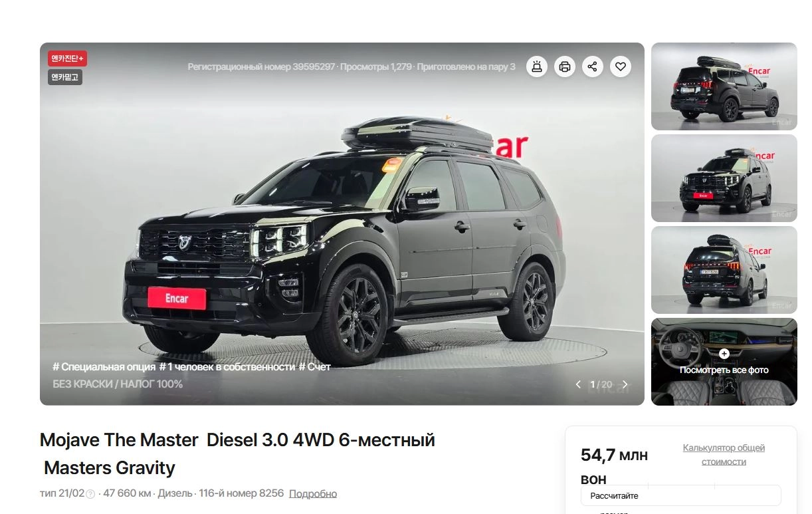812x514 pixels.
Task: Click the question mark beside тип 21/02
Action: 91,494
